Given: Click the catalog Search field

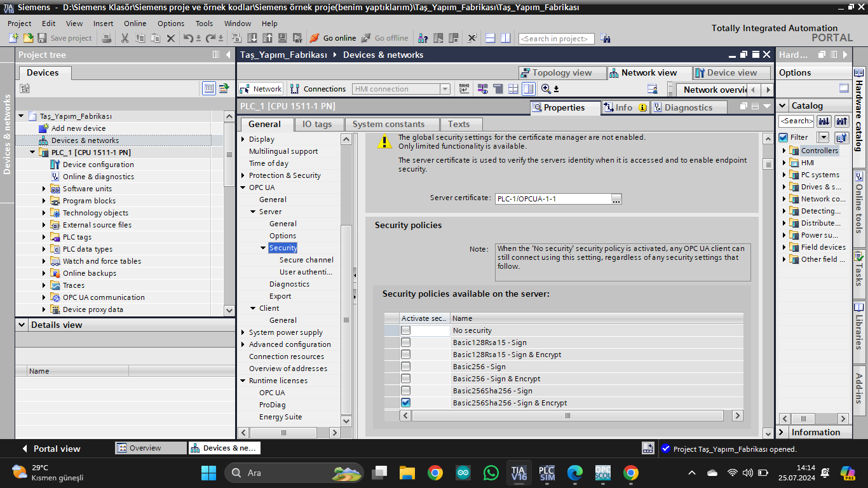Looking at the screenshot, I should pyautogui.click(x=797, y=121).
